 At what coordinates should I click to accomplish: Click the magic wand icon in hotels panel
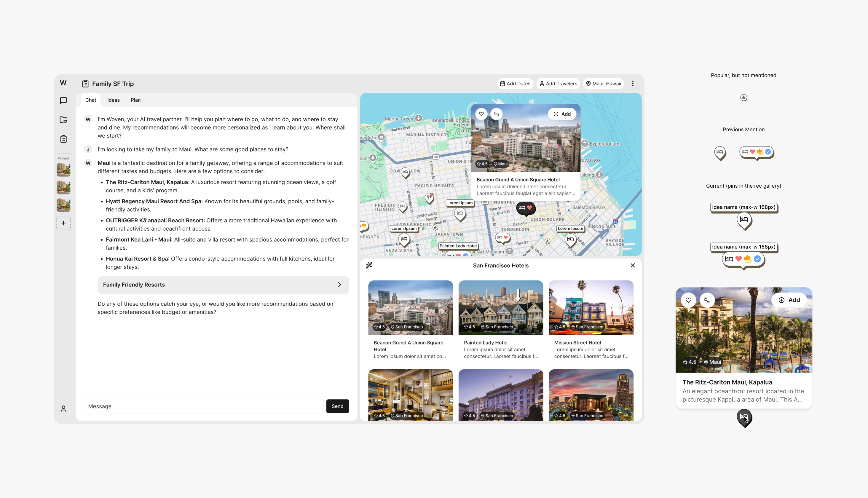[369, 265]
